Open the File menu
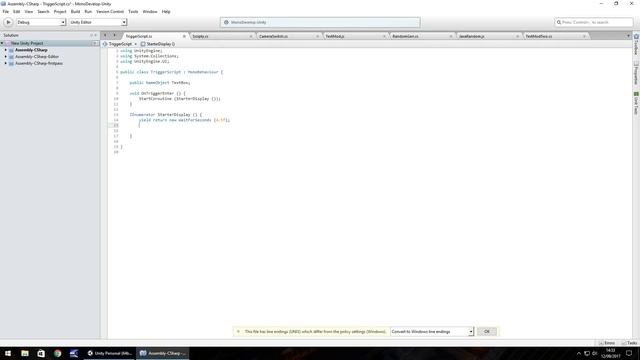This screenshot has height=360, width=640. [x=6, y=12]
